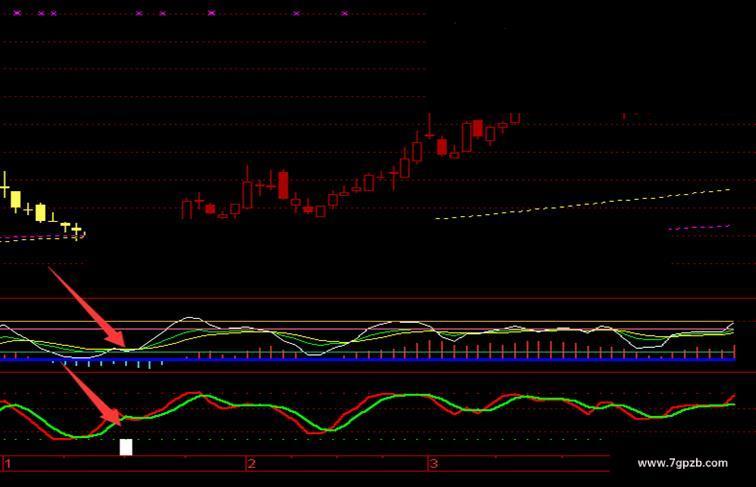Click the white signal block under the lower indicator

tap(126, 447)
